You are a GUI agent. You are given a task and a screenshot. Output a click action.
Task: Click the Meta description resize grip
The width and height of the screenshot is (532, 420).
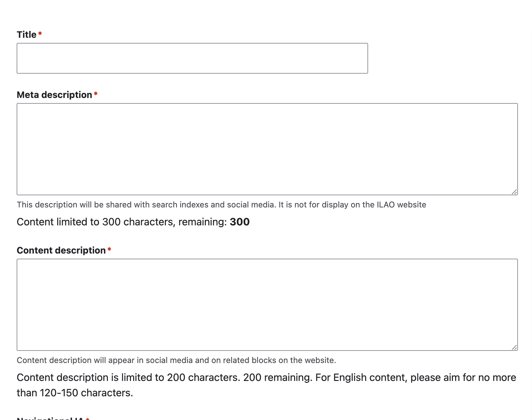(x=514, y=192)
